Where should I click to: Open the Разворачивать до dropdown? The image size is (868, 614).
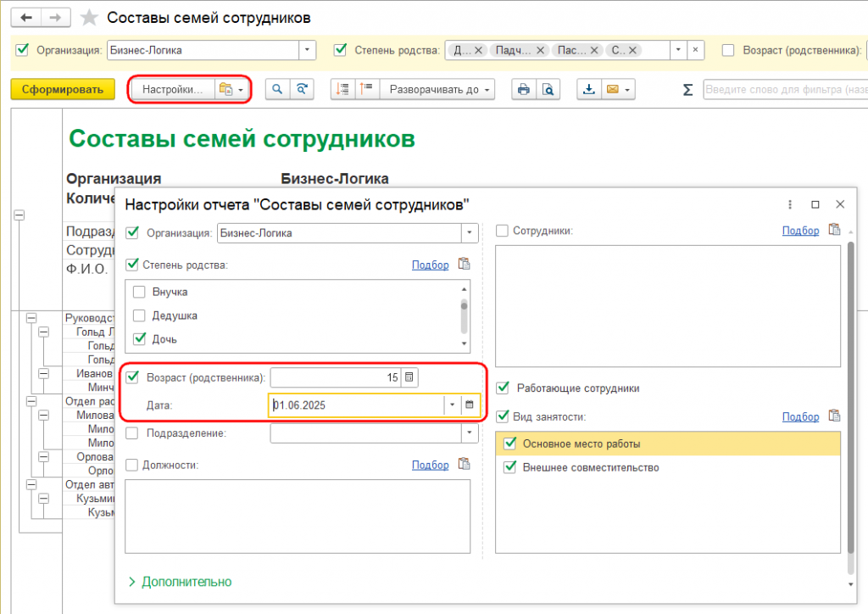[437, 89]
